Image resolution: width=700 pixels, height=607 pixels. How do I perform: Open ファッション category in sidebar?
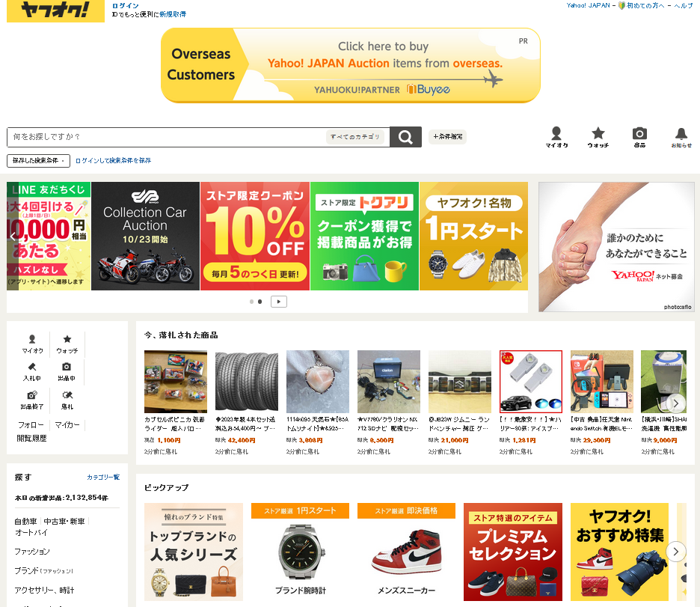pos(31,552)
